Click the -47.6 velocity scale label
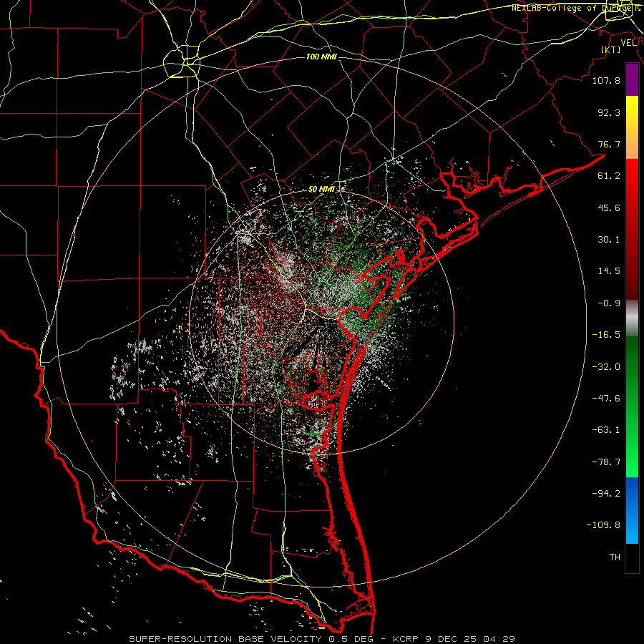The image size is (644, 644). point(606,399)
